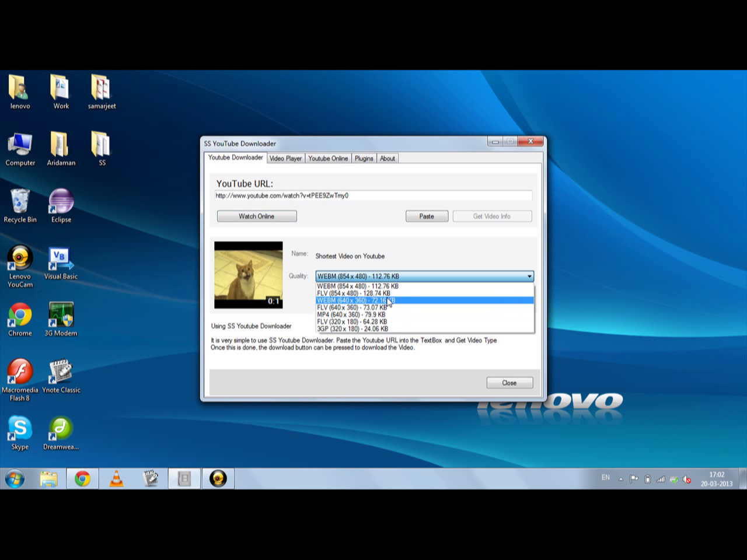Click the Close button in the downloader
This screenshot has width=747, height=560.
tap(509, 383)
